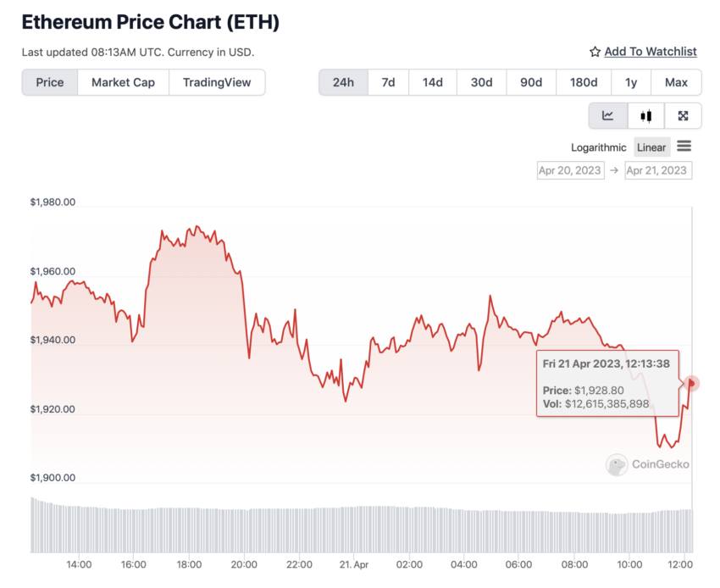720x588 pixels.
Task: Choose the Max range button
Action: pyautogui.click(x=676, y=83)
